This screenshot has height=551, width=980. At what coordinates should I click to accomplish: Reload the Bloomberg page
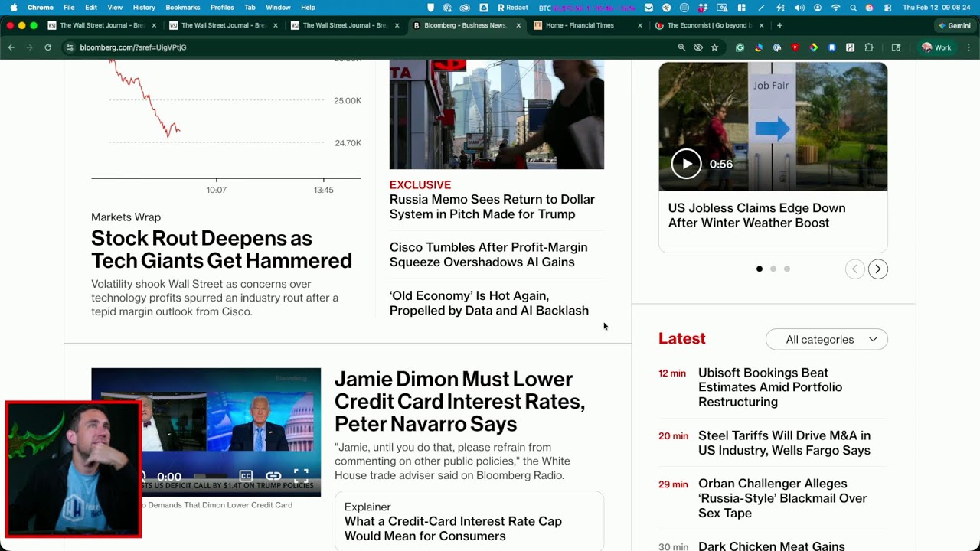click(x=47, y=47)
